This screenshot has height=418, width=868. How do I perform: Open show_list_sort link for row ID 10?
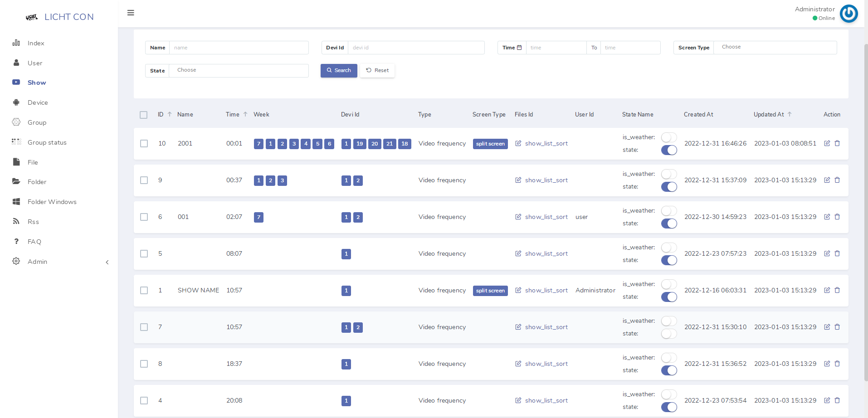tap(546, 143)
